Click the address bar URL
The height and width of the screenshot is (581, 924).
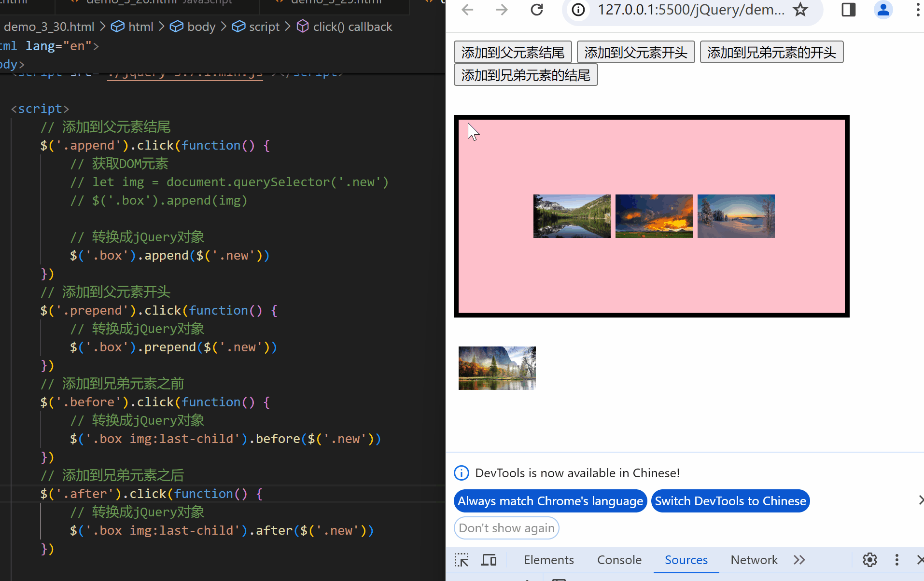[691, 9]
